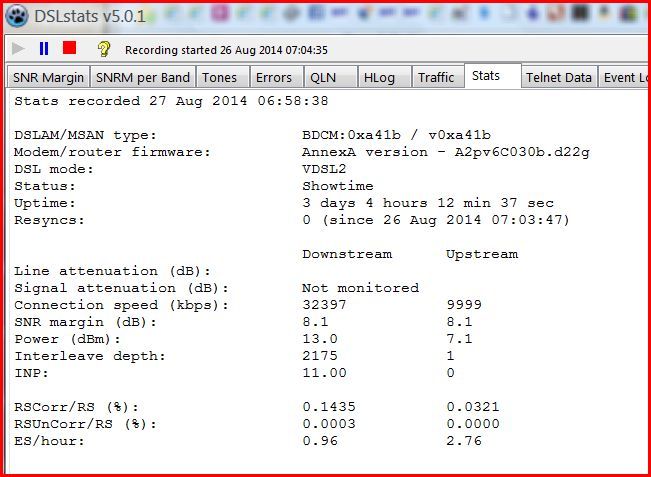
Task: Select the Stats tab
Action: point(492,76)
